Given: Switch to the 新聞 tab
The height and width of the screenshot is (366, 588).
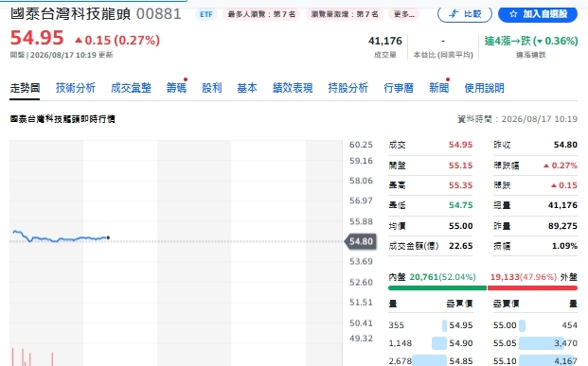Looking at the screenshot, I should (x=438, y=88).
